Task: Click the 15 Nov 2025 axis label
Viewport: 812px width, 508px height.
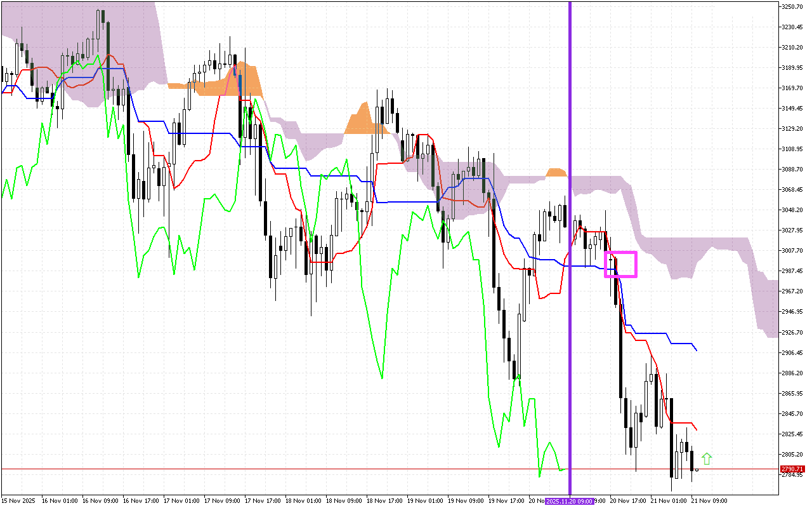Action: click(x=17, y=500)
